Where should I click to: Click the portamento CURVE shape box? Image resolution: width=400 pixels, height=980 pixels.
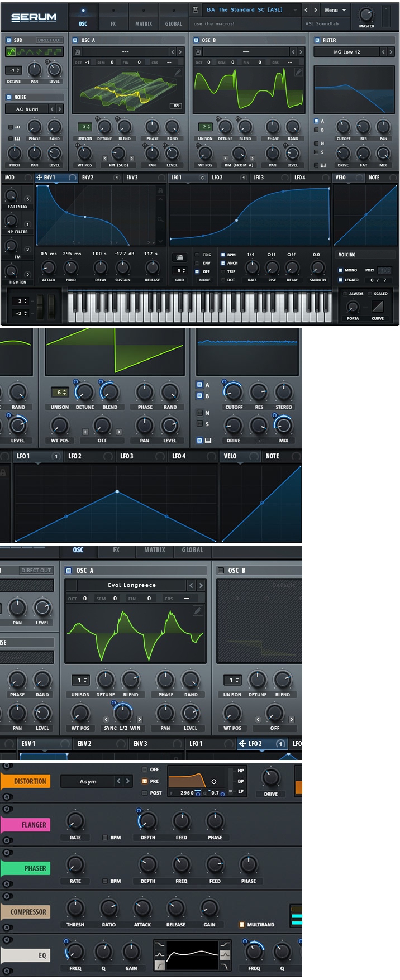tap(378, 307)
